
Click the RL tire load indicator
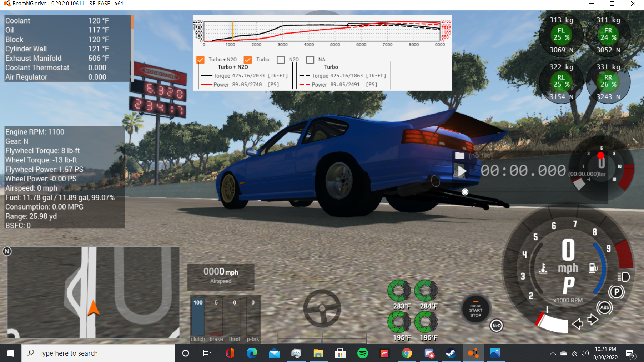(x=562, y=81)
